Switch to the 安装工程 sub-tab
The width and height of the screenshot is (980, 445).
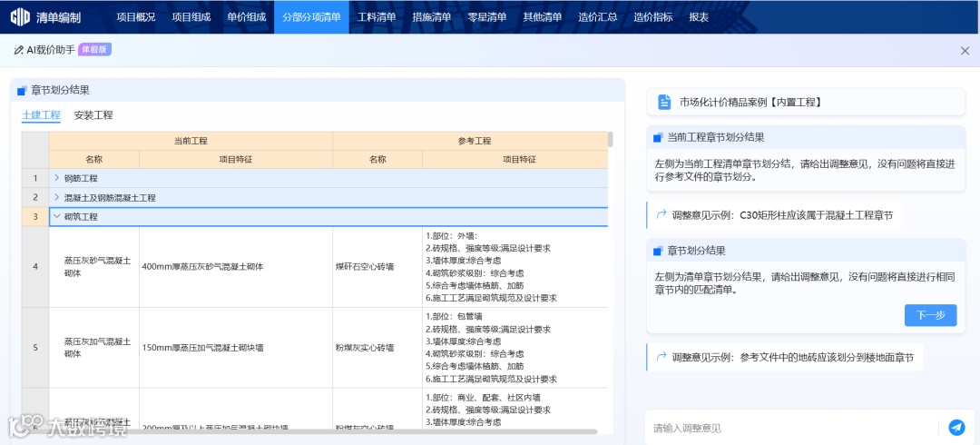click(93, 115)
